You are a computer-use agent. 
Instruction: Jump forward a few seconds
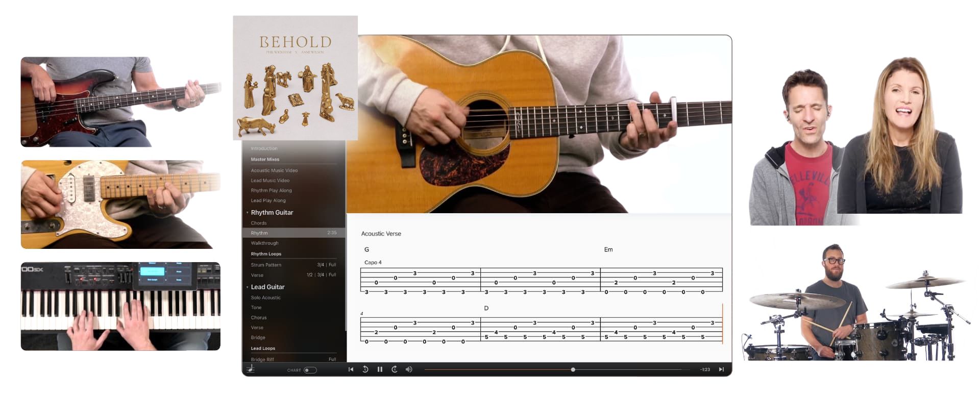[395, 369]
